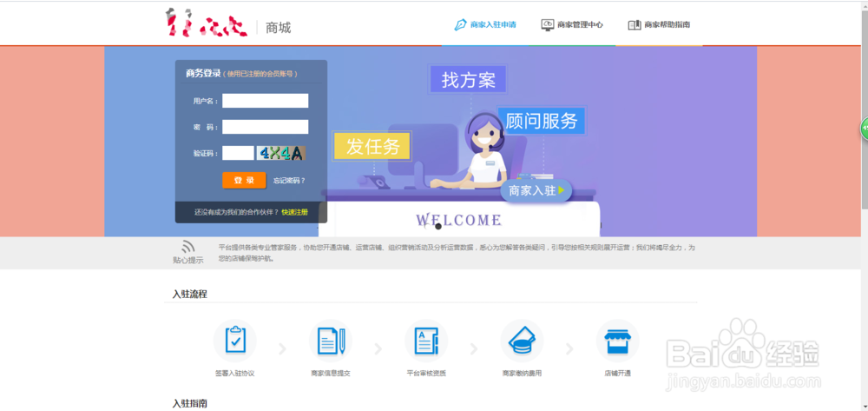Refresh the captcha image 4X4A
Image resolution: width=868 pixels, height=411 pixels.
click(x=281, y=153)
